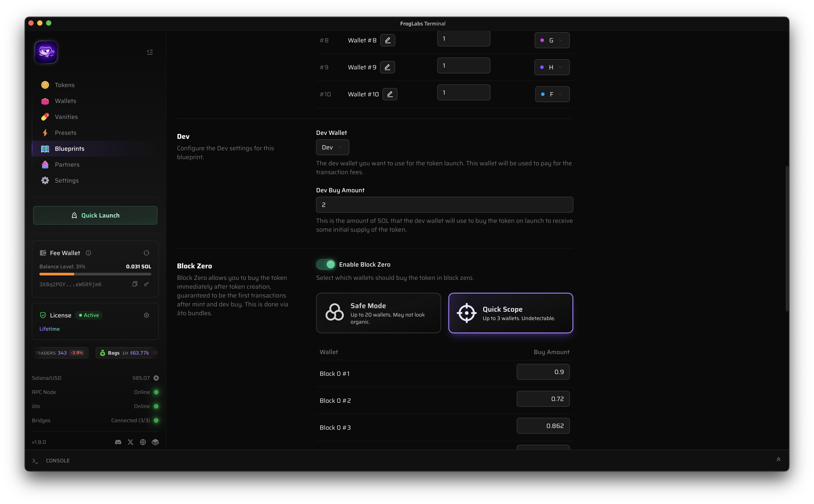814x504 pixels.
Task: Click the Bridges Connected (3/3) status
Action: point(135,420)
